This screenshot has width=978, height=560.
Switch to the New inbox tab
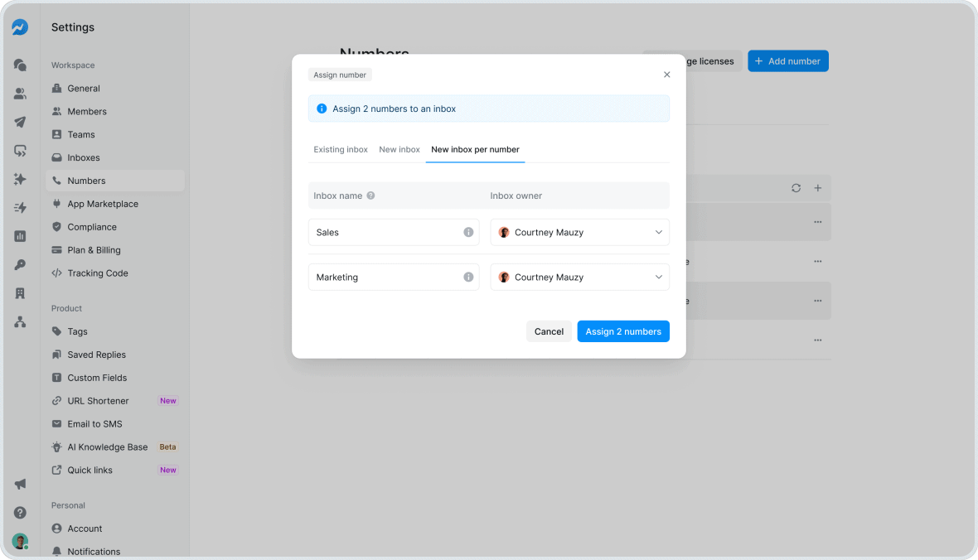point(399,149)
